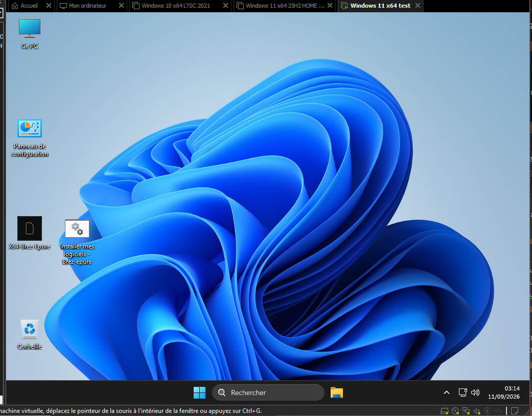This screenshot has height=416, width=532.
Task: Click the VMware message log note icon
Action: (514, 411)
